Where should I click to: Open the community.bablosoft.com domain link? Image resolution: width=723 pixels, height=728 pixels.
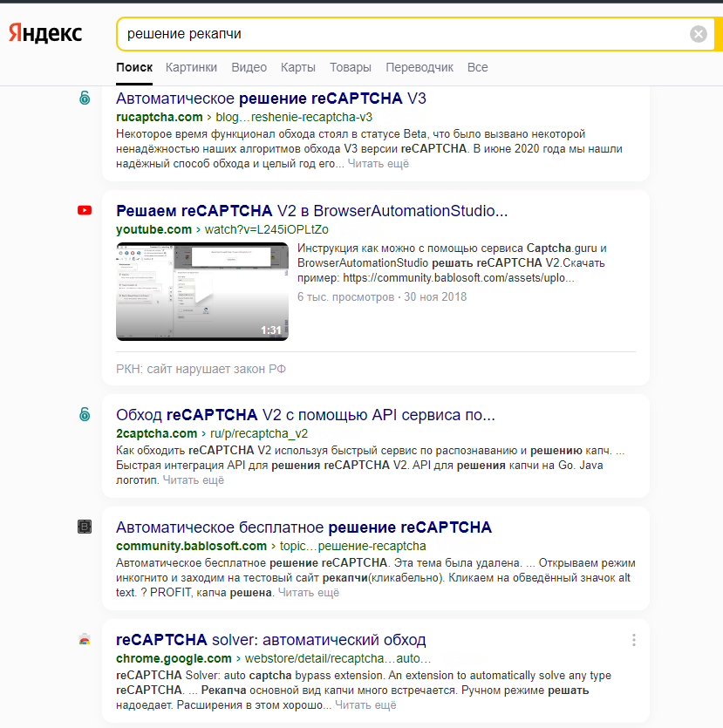click(x=191, y=546)
